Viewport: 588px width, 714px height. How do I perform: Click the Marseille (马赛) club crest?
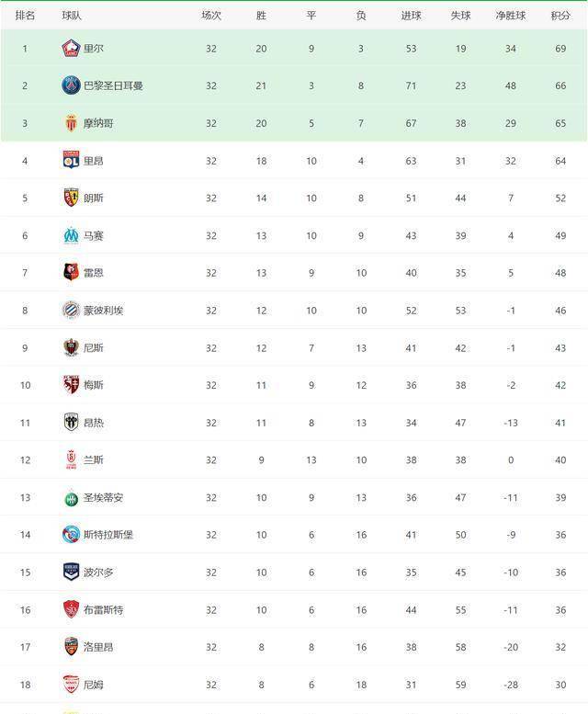point(71,235)
